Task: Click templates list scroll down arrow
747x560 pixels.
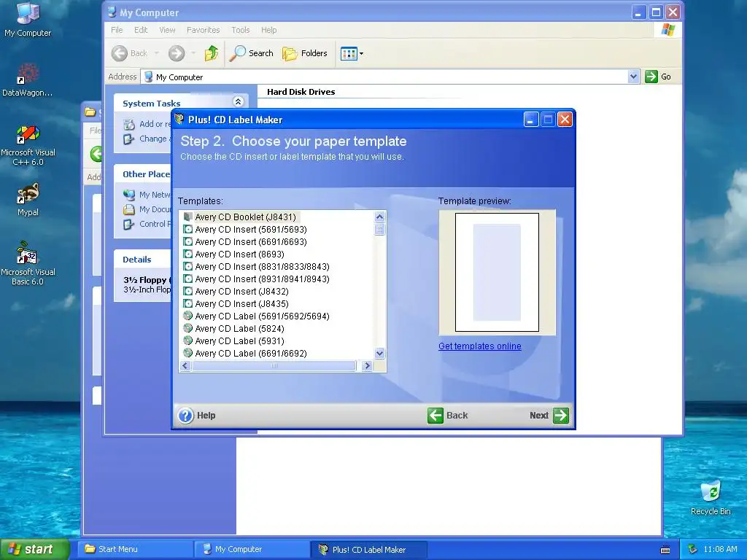Action: [379, 354]
